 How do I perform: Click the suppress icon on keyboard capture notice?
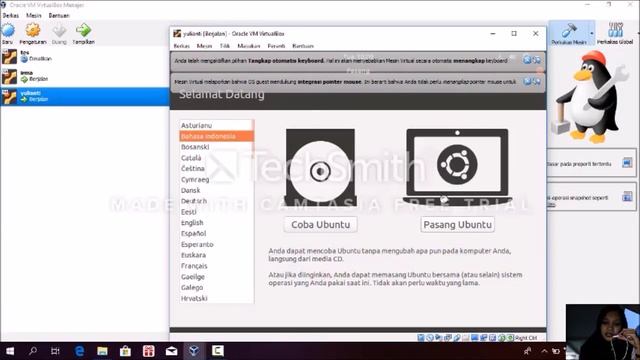click(x=537, y=60)
